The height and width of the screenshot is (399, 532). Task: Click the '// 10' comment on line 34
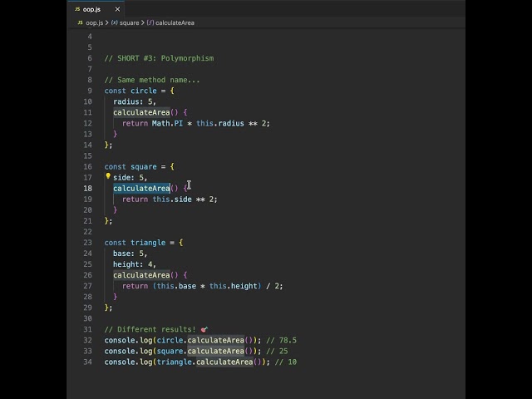pos(286,362)
